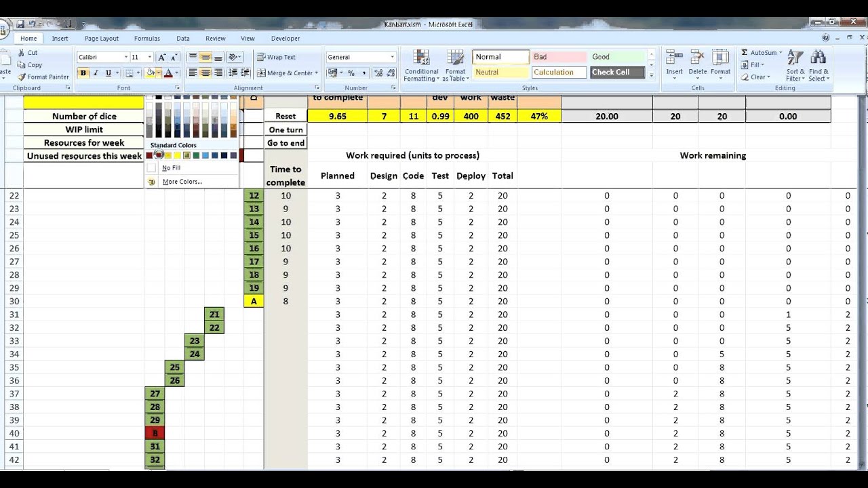Viewport: 868px width, 488px height.
Task: Switch to the Review tab
Action: pos(216,39)
